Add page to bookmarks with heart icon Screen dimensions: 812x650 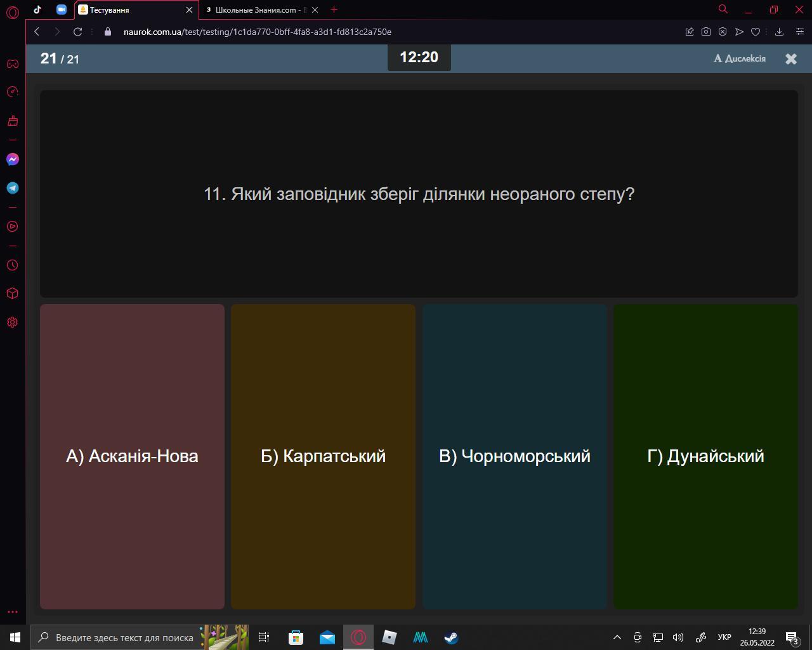[756, 32]
